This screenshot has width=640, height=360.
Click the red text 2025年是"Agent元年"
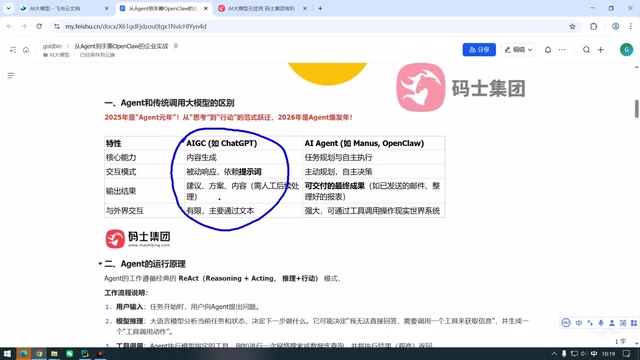(142, 118)
